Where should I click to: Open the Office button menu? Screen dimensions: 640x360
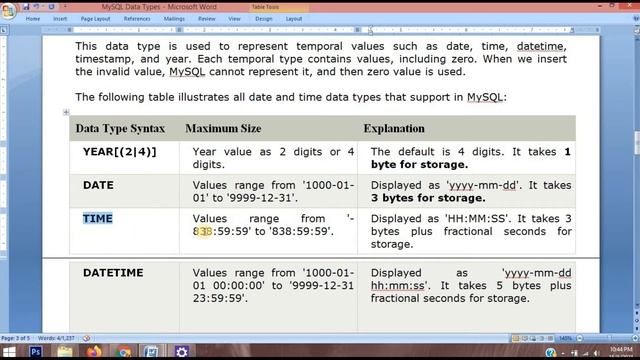pyautogui.click(x=8, y=11)
